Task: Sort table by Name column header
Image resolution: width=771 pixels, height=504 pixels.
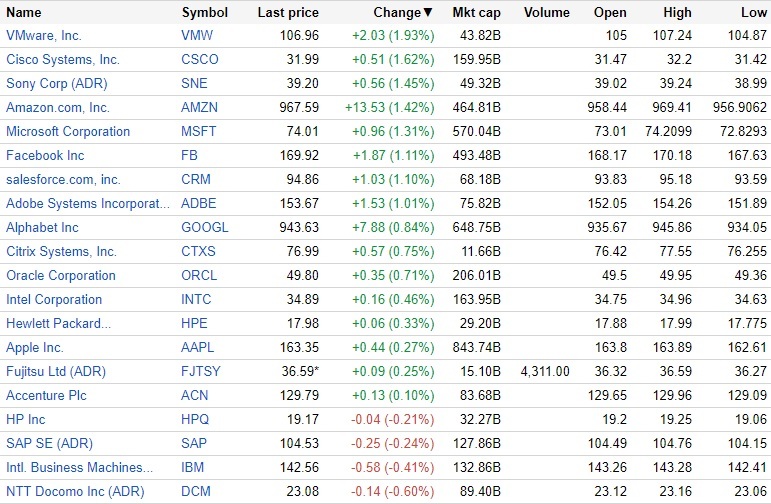Action: pos(24,13)
